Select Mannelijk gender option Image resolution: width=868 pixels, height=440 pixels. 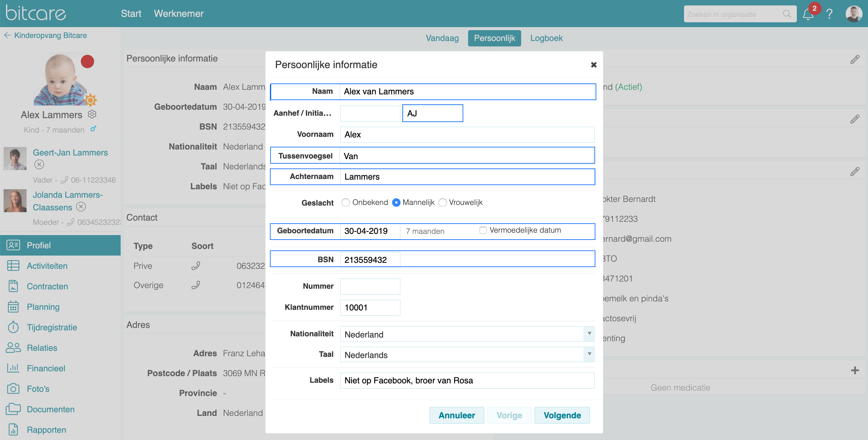click(396, 202)
